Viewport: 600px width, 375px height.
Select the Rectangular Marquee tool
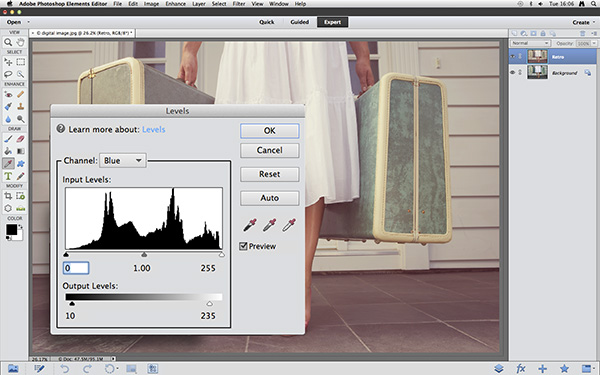[21, 62]
